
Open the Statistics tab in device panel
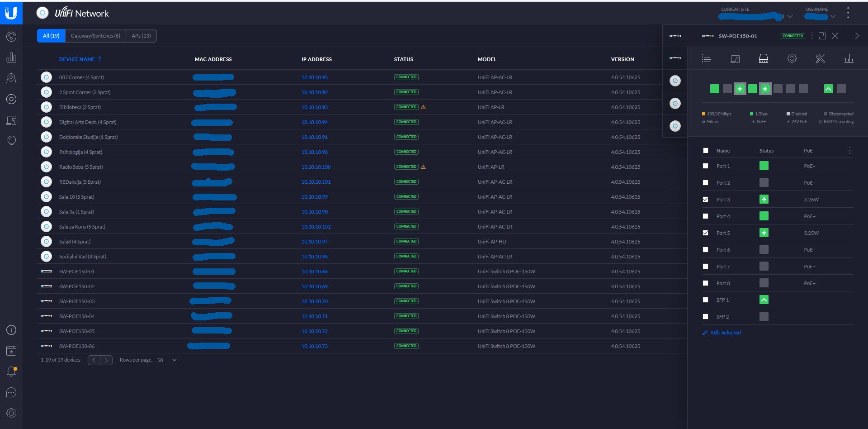pyautogui.click(x=849, y=58)
